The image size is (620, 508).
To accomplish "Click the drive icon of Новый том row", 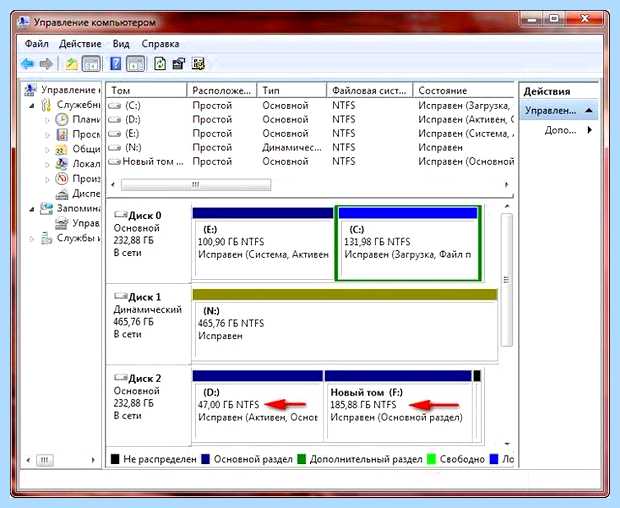I will point(115,161).
